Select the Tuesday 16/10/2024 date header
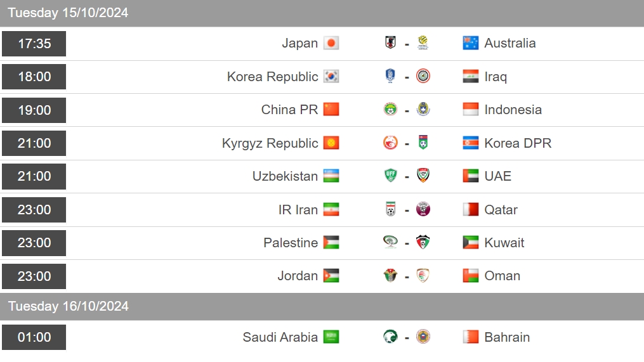Image resolution: width=644 pixels, height=362 pixels. 322,307
